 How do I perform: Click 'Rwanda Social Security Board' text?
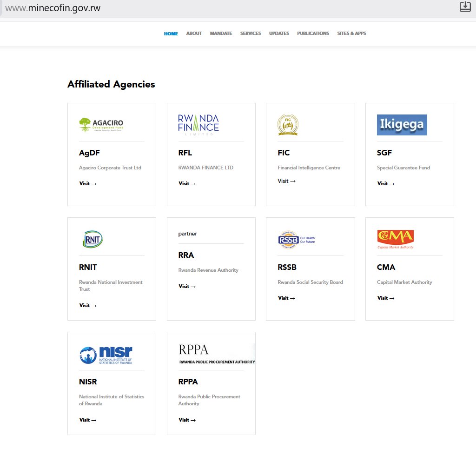pyautogui.click(x=310, y=282)
